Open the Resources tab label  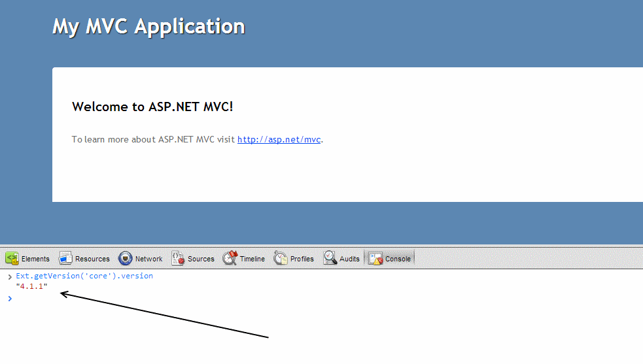[92, 259]
